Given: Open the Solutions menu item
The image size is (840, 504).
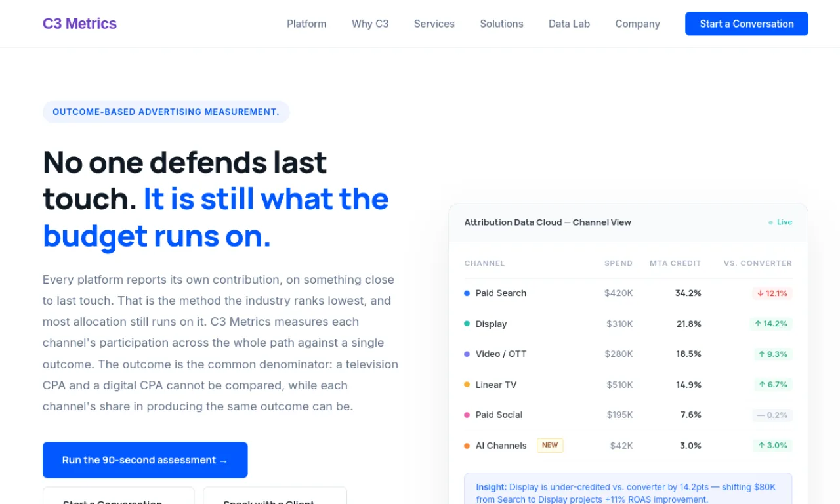Looking at the screenshot, I should (501, 24).
